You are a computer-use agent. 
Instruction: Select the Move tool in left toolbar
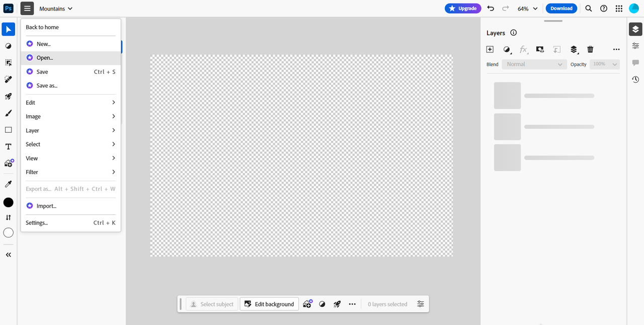coord(8,29)
